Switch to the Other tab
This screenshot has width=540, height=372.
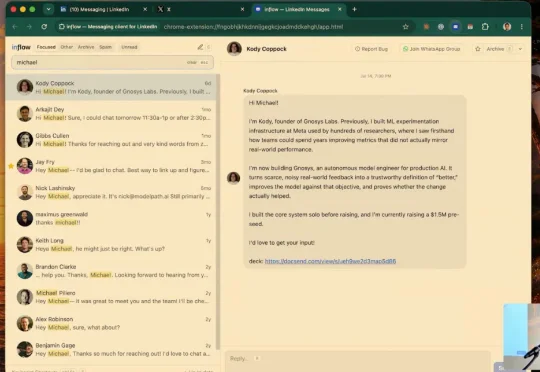pos(66,47)
